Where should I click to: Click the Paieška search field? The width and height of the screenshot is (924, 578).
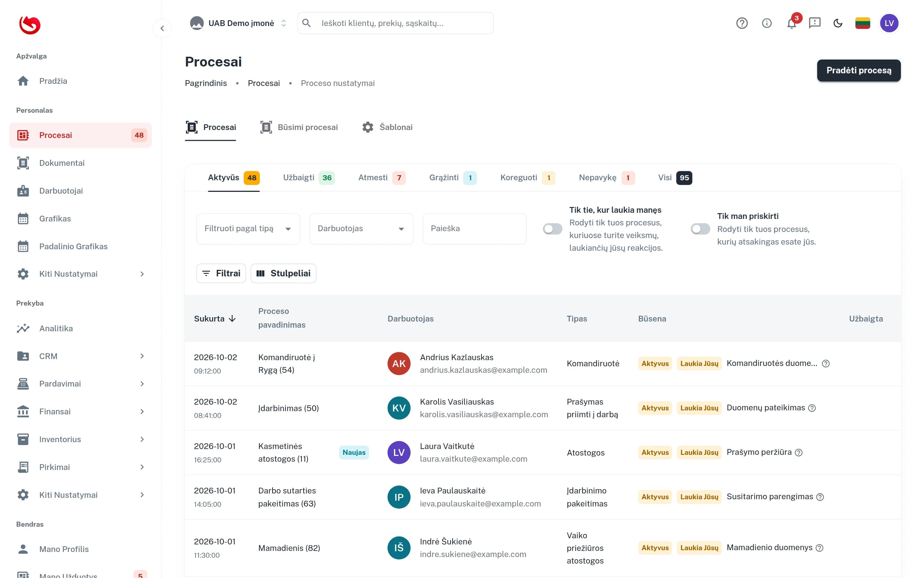[x=474, y=229]
